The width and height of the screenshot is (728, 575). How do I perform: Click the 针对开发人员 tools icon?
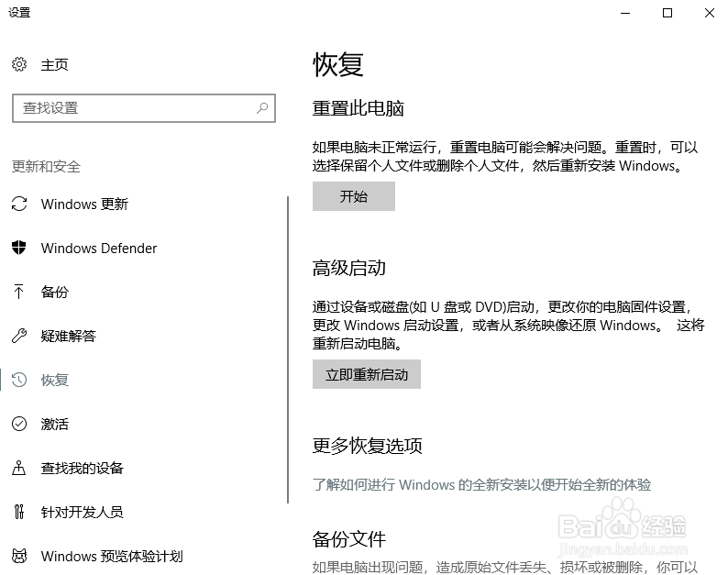19,512
